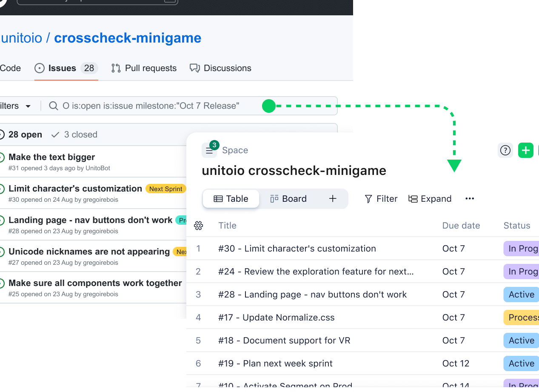Open the three-dot more options menu
The image size is (539, 392).
pyautogui.click(x=470, y=199)
